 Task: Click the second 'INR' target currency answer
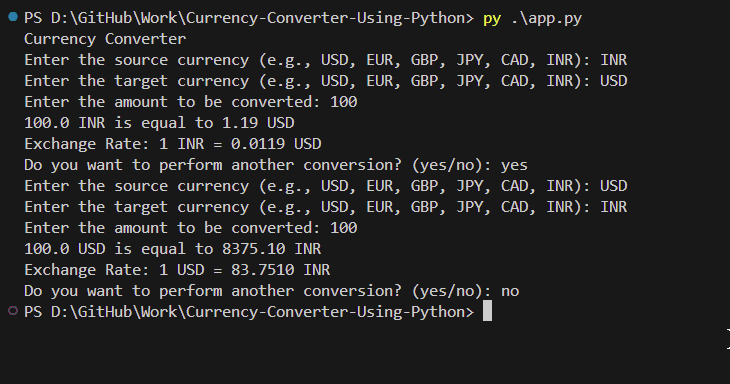coord(613,207)
